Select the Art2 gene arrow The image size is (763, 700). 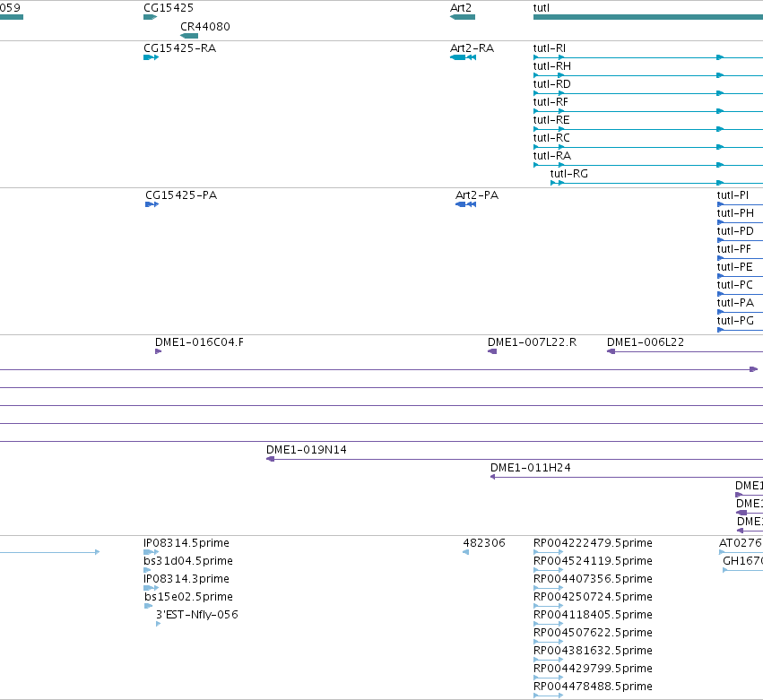463,17
